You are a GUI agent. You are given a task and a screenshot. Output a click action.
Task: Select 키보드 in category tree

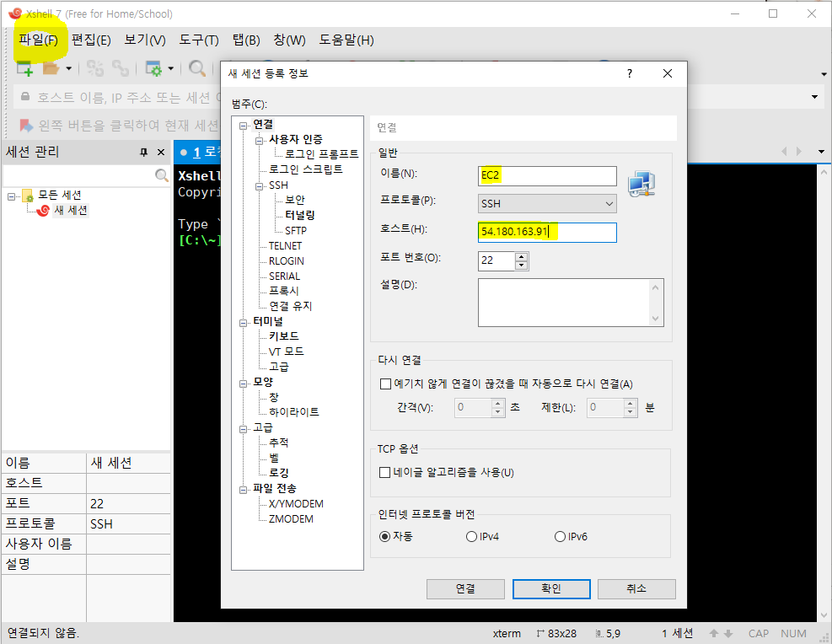click(x=284, y=336)
